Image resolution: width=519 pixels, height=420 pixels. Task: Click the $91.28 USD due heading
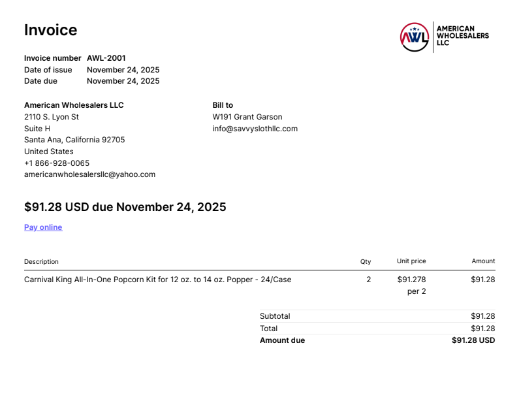(x=125, y=207)
